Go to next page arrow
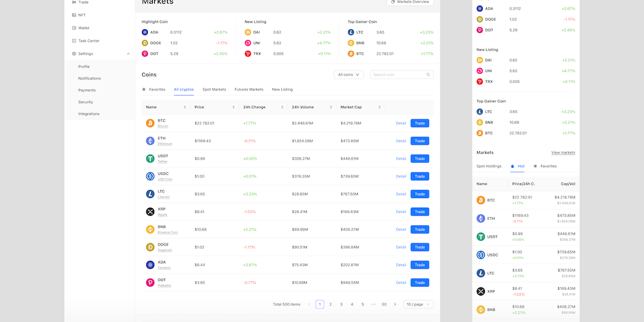This screenshot has height=322, width=644. pos(395,304)
